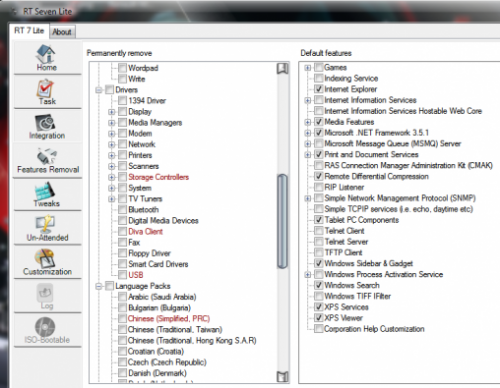The height and width of the screenshot is (388, 500).
Task: Click the Permanently remove list scrollbar thumb
Action: 282,221
